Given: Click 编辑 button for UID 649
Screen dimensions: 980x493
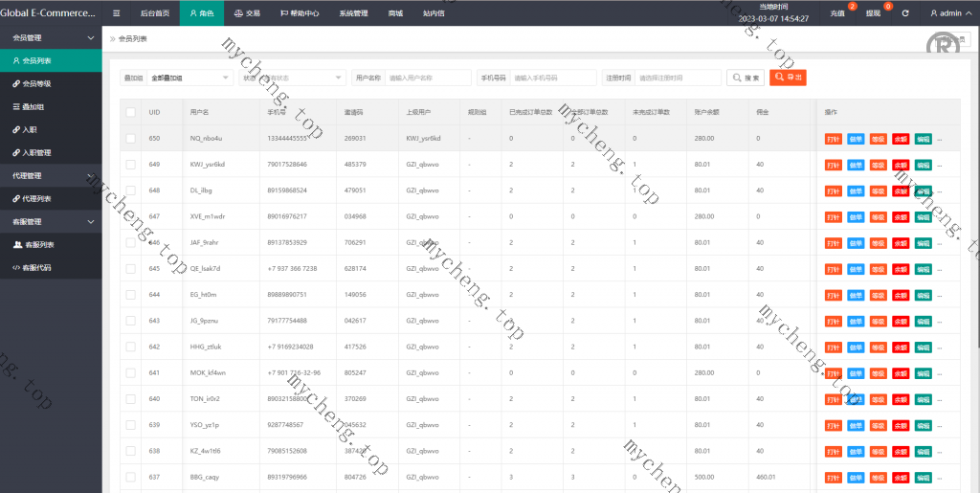Looking at the screenshot, I should click(923, 165).
